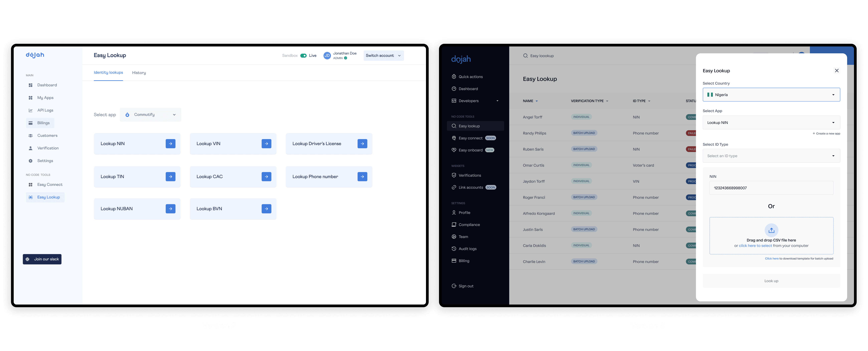Click the arrow icon on Lookup BVN card
Screen dimensions: 868x351
click(x=266, y=209)
